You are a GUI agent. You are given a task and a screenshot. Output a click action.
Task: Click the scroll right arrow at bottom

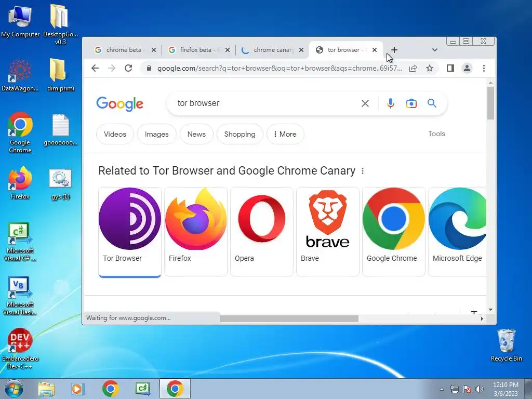click(x=482, y=318)
